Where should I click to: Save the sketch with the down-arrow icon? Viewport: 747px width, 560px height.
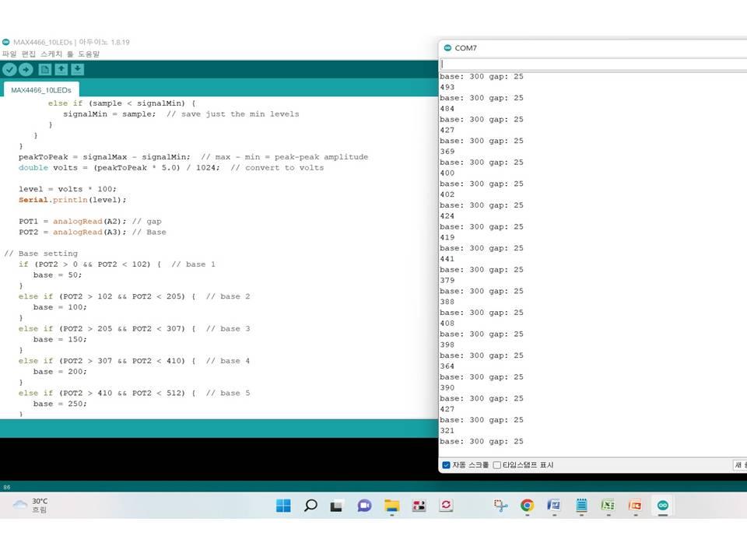click(x=78, y=69)
